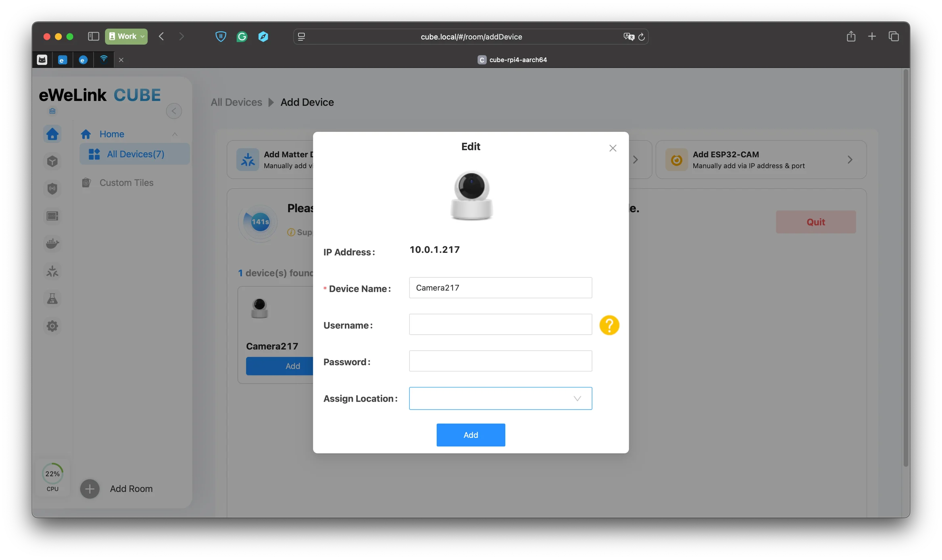Click the Bitwarden shield extension icon

[x=221, y=37]
